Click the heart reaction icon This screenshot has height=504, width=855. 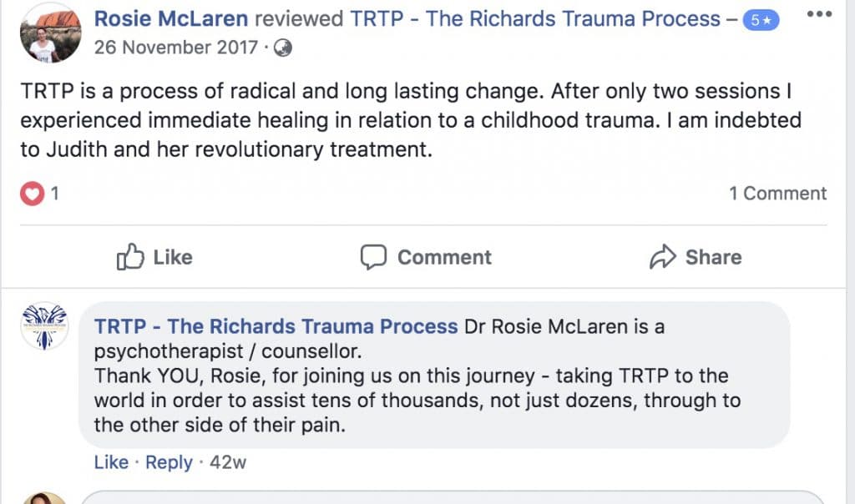coord(33,194)
